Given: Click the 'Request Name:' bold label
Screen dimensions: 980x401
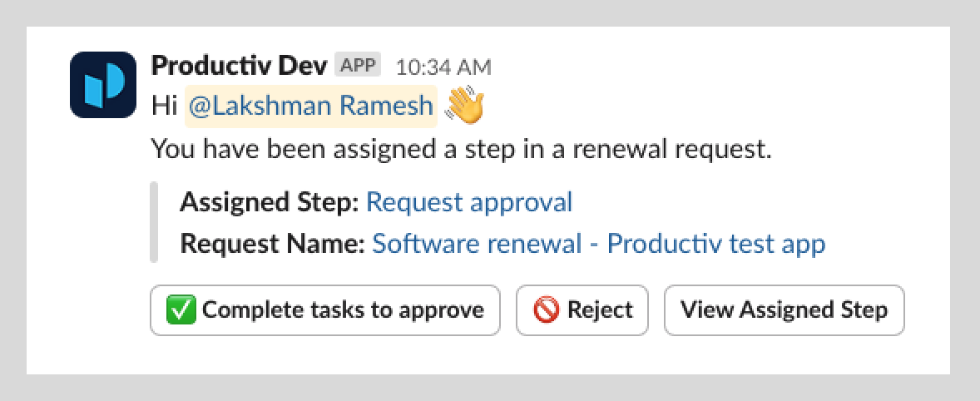Looking at the screenshot, I should (x=272, y=244).
